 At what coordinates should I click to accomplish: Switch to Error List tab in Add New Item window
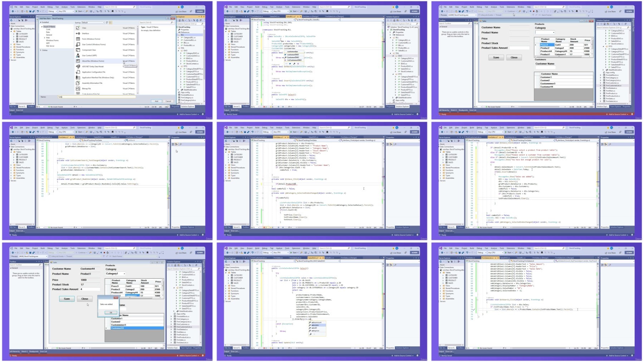click(x=19, y=110)
